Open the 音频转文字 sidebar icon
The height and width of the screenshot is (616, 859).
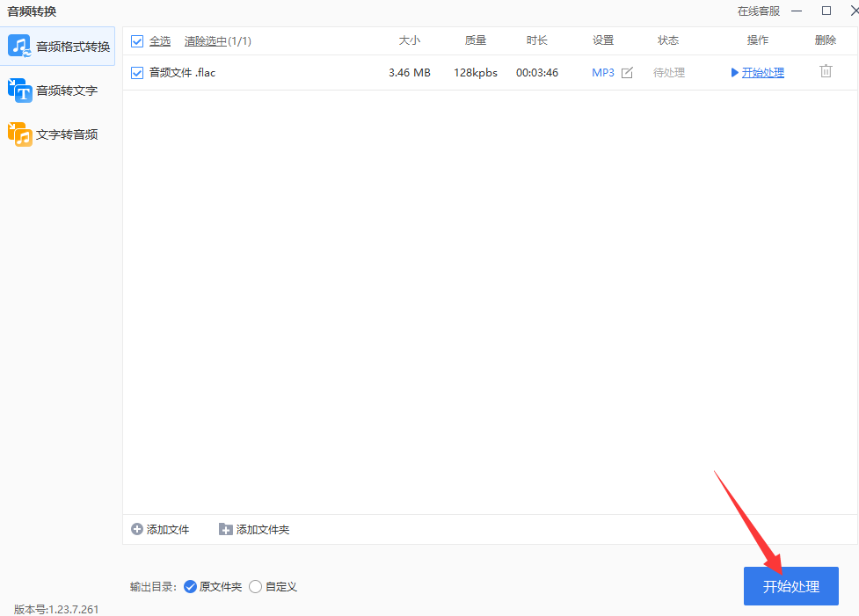pyautogui.click(x=19, y=91)
